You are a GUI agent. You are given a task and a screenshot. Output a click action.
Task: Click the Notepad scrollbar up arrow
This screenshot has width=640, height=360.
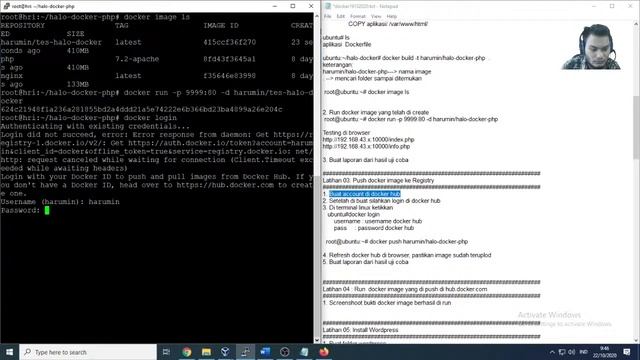tap(636, 24)
